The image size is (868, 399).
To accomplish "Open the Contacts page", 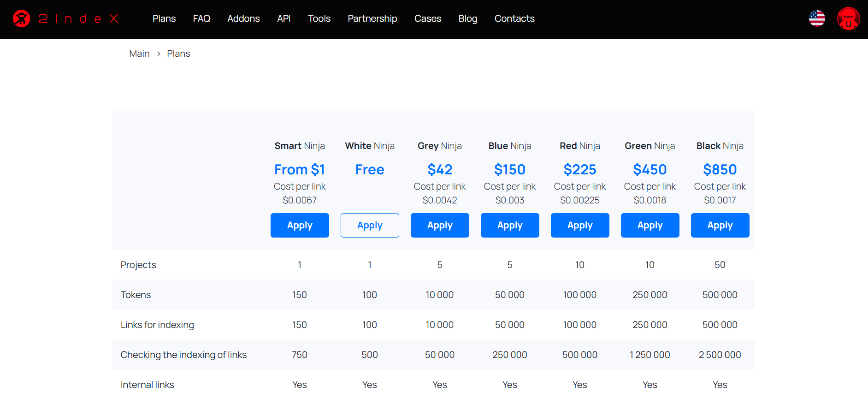I will (514, 18).
